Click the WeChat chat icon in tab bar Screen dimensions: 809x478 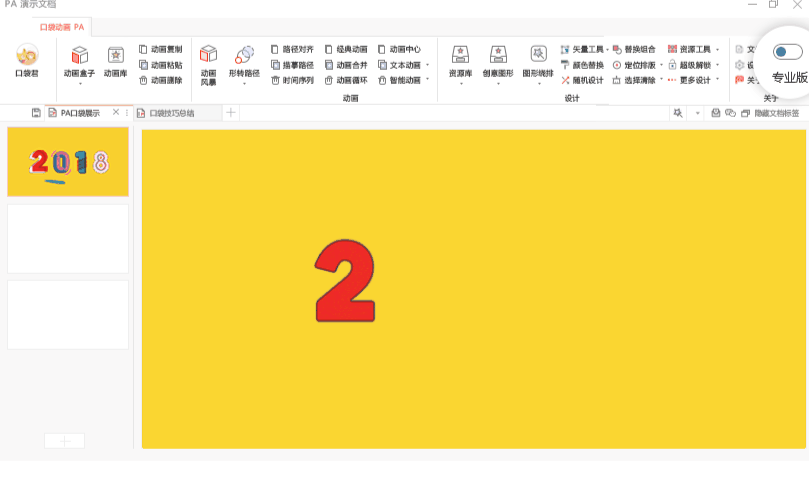[x=730, y=113]
